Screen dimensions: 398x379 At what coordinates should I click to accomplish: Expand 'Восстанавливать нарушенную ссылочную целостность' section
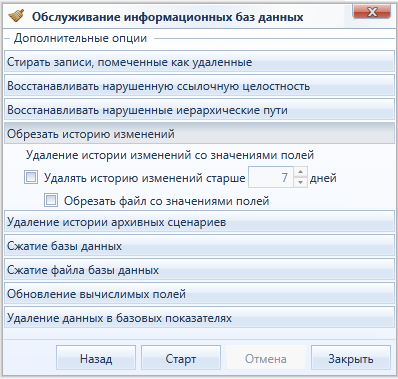click(199, 86)
